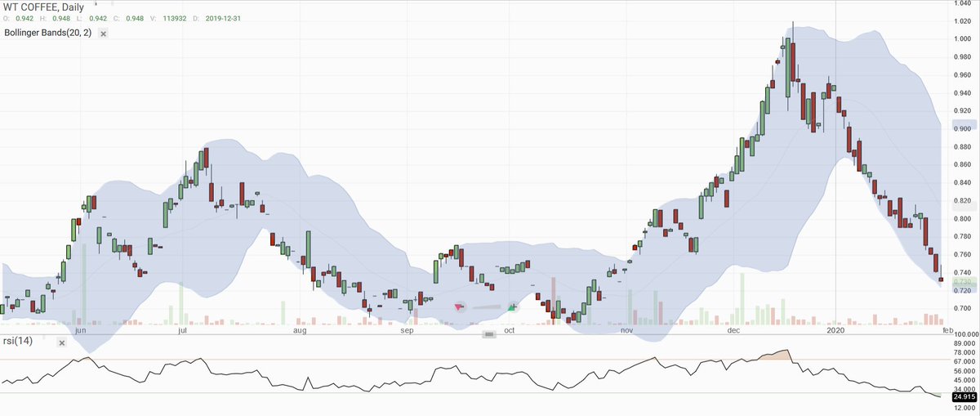Click the open price value '0.942'

(23, 18)
